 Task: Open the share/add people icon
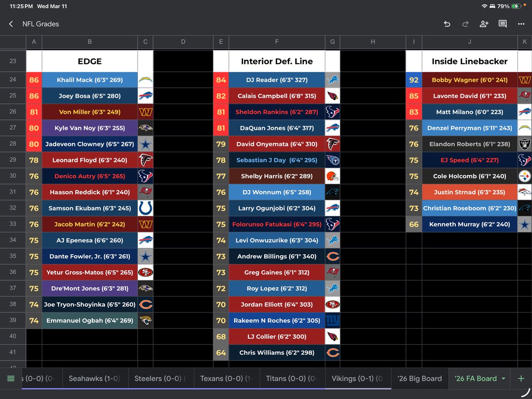click(x=484, y=24)
